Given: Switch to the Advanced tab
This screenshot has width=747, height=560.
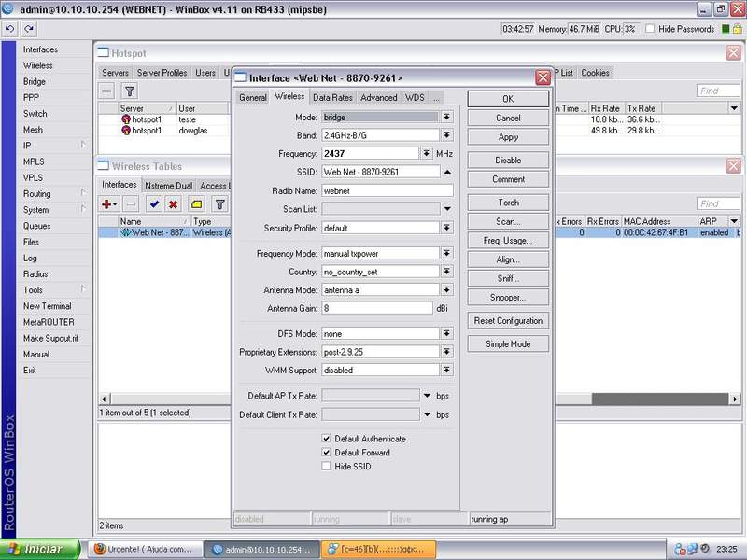Looking at the screenshot, I should 379,97.
